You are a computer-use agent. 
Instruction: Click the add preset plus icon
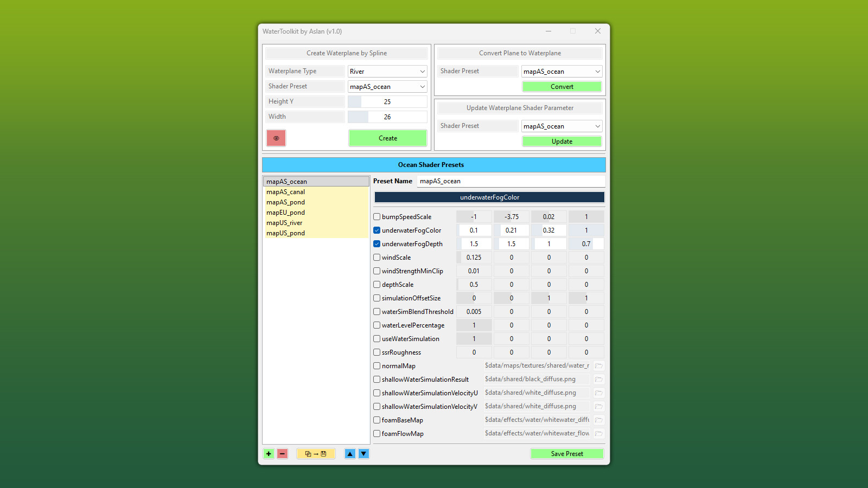(269, 454)
